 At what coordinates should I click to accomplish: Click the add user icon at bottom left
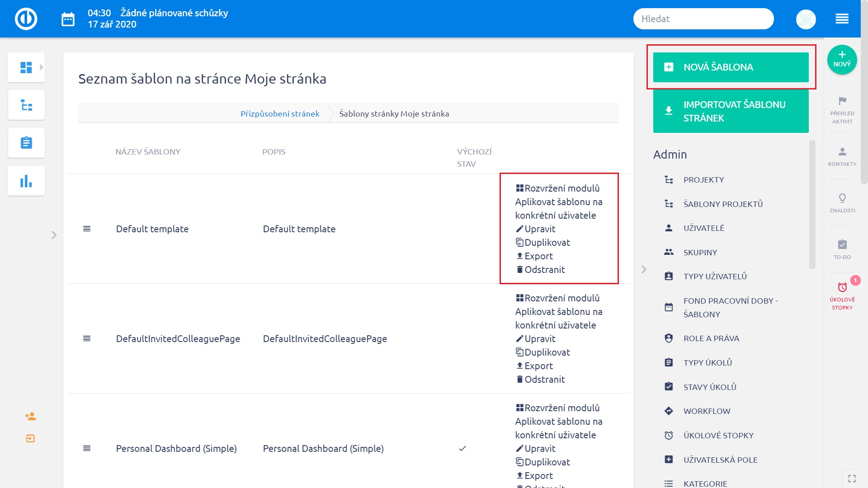[x=30, y=416]
